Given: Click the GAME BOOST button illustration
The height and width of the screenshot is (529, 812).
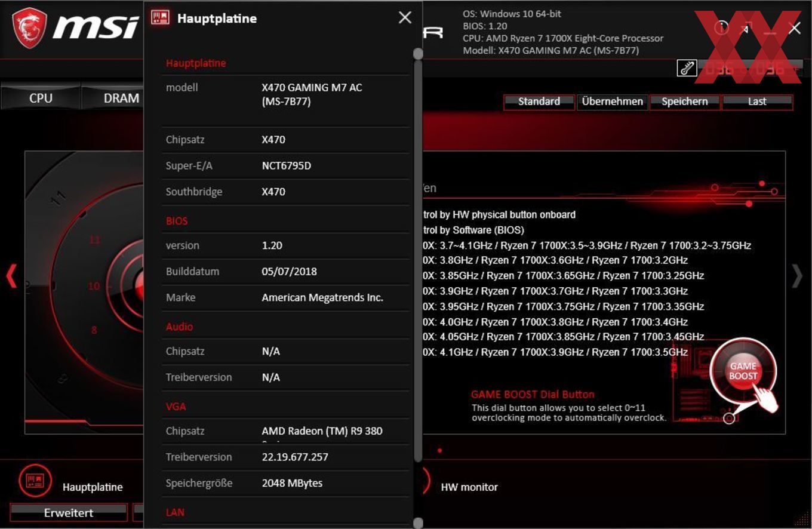Looking at the screenshot, I should 743,371.
